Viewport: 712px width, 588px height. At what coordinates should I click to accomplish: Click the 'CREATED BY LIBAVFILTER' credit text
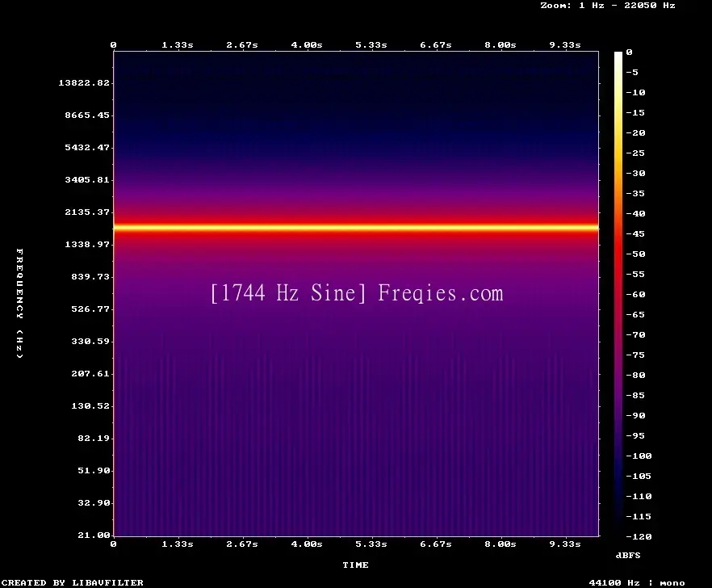72,582
